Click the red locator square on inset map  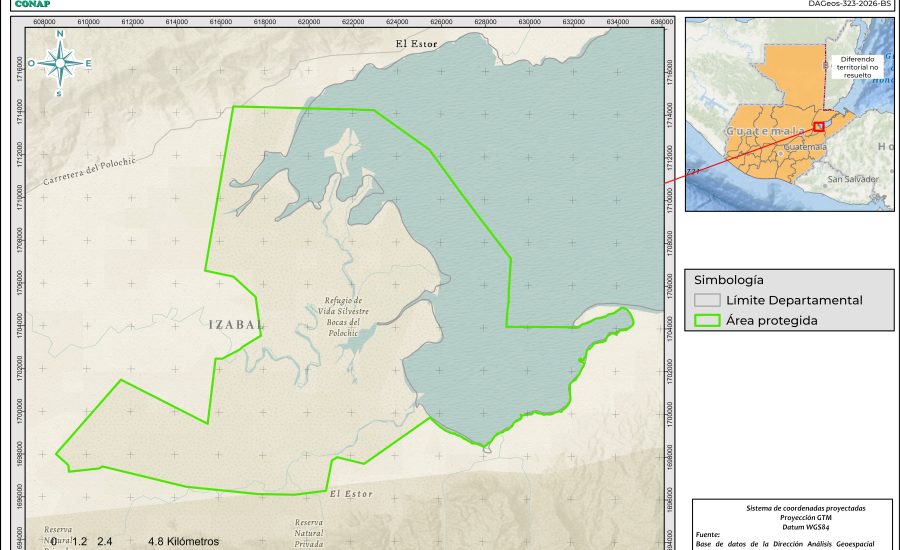click(x=818, y=127)
